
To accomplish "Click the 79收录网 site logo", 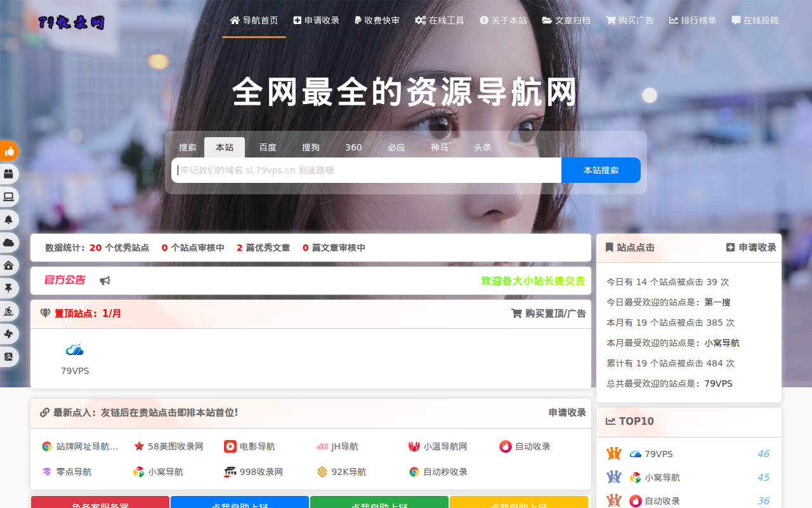I will point(71,23).
